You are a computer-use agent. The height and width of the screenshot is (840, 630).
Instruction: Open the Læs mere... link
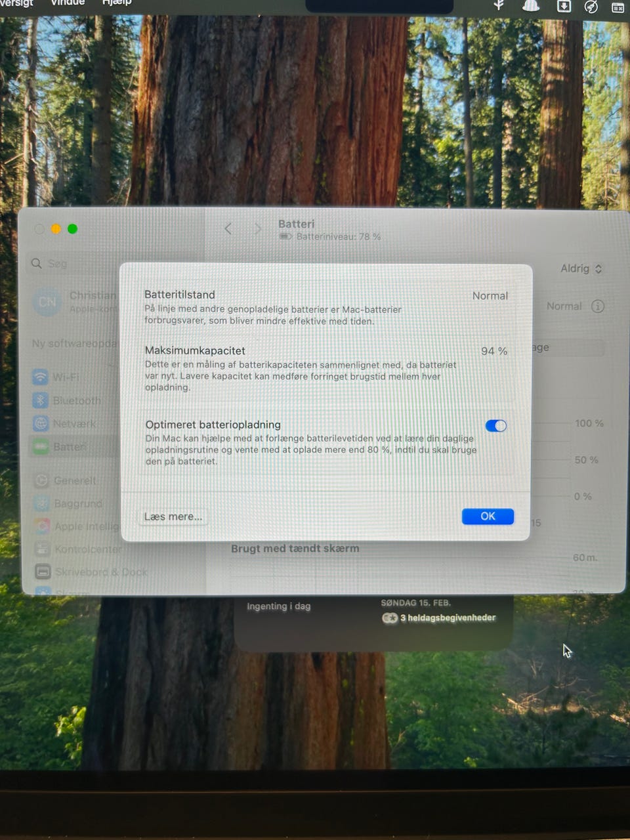pyautogui.click(x=173, y=516)
